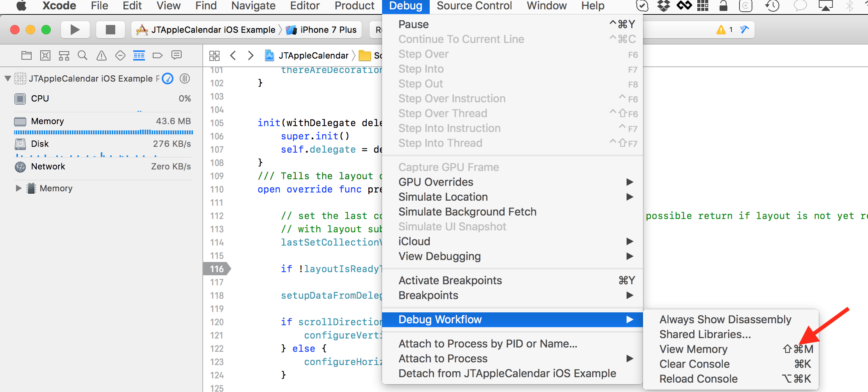Toggle Activate Breakpoints in Debug menu
Viewport: 868px width, 392px height.
tap(513, 280)
